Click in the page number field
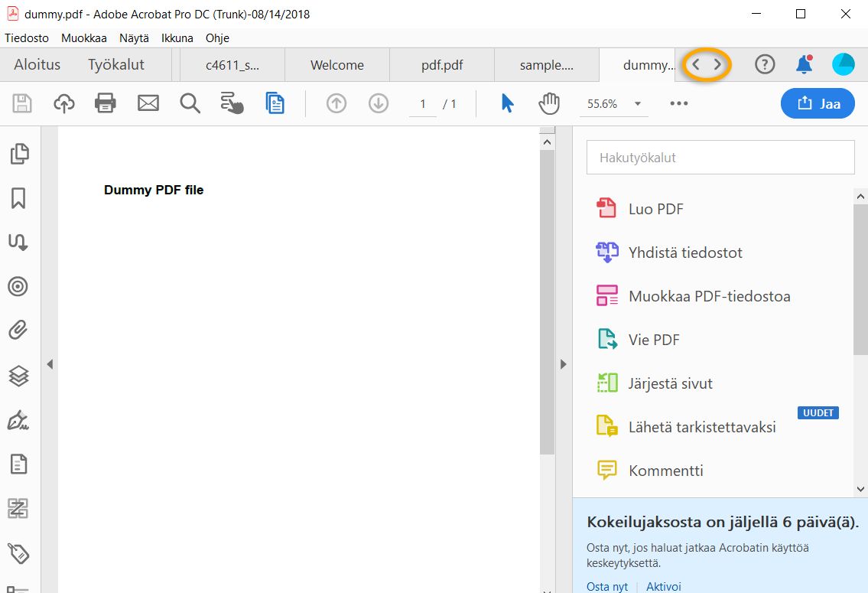This screenshot has width=868, height=593. point(422,103)
